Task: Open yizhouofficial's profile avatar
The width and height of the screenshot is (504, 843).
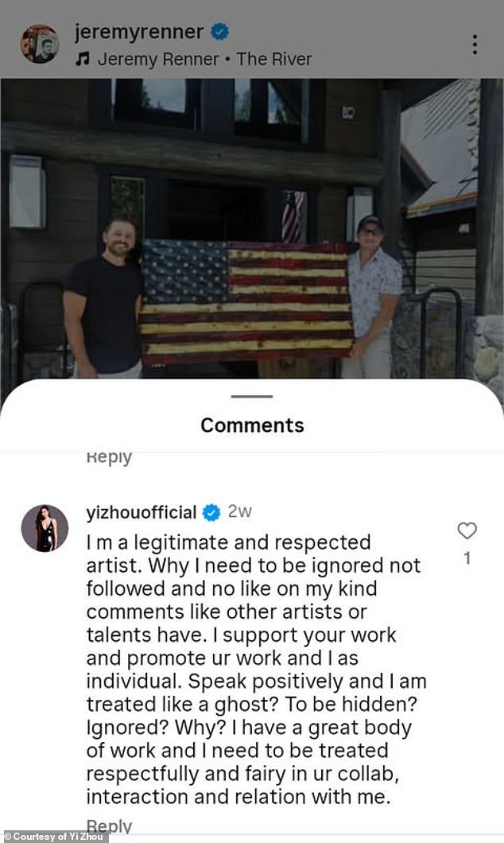Action: (x=45, y=528)
